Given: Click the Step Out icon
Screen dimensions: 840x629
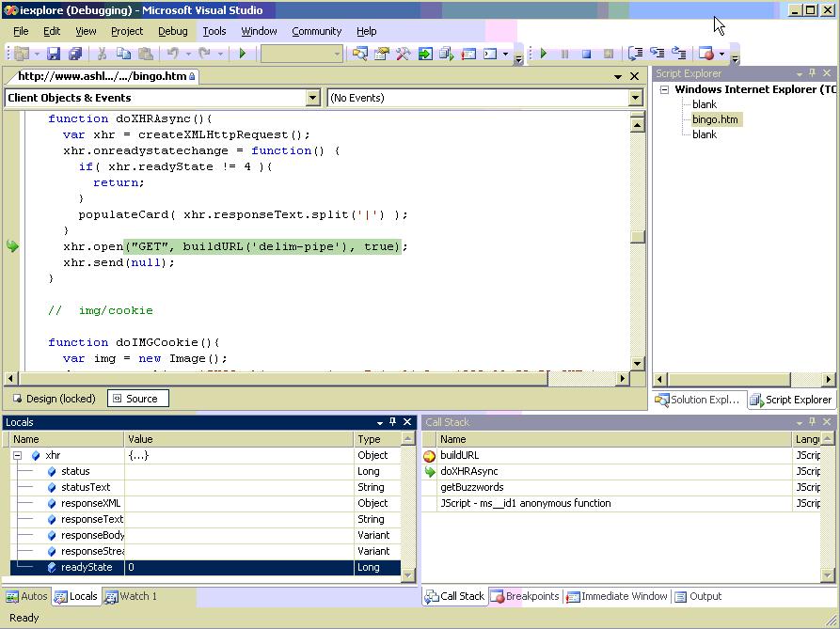Looking at the screenshot, I should 679,54.
